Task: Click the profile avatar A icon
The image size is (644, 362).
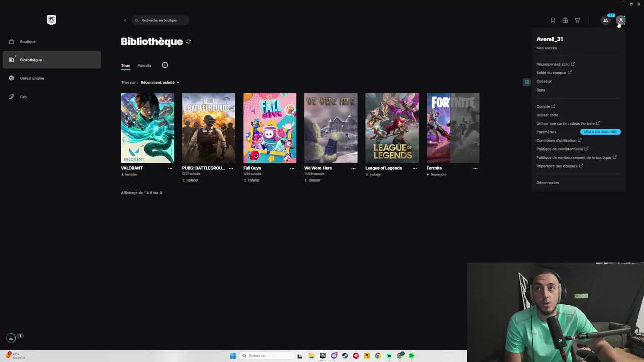Action: pos(621,20)
